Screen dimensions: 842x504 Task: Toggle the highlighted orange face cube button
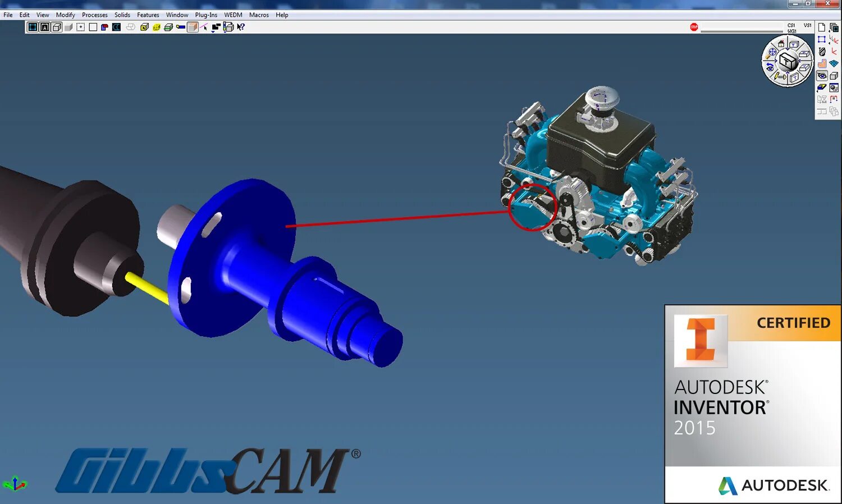coord(193,27)
